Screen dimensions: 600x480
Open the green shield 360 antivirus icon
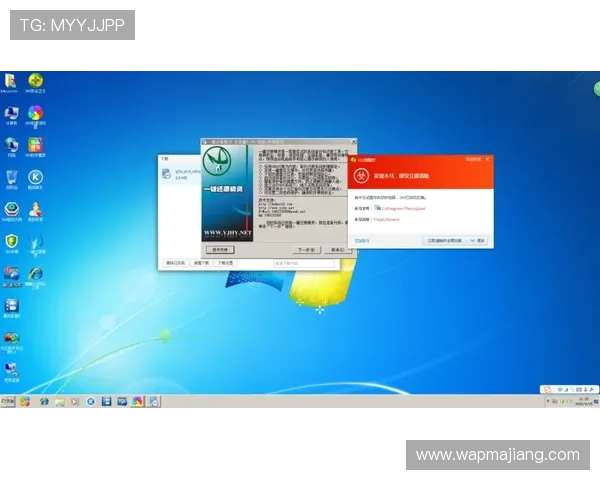[x=11, y=242]
